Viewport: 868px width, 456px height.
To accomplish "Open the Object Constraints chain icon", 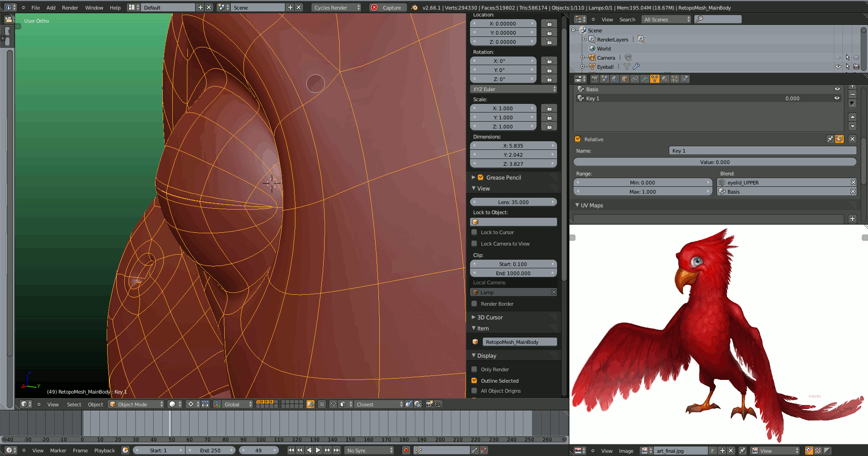I will [x=635, y=79].
